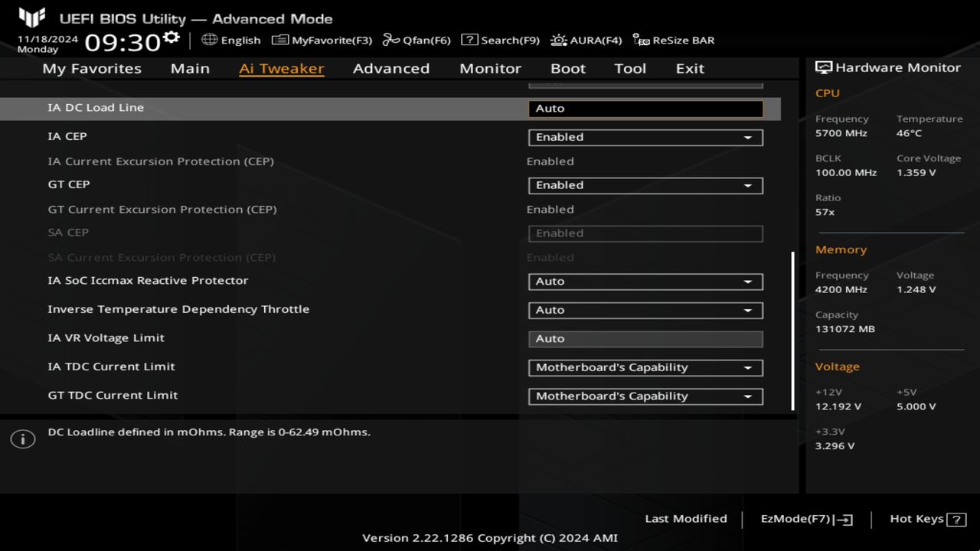Viewport: 980px width, 551px height.
Task: Click the 1.359 V core voltage value
Action: (x=916, y=173)
